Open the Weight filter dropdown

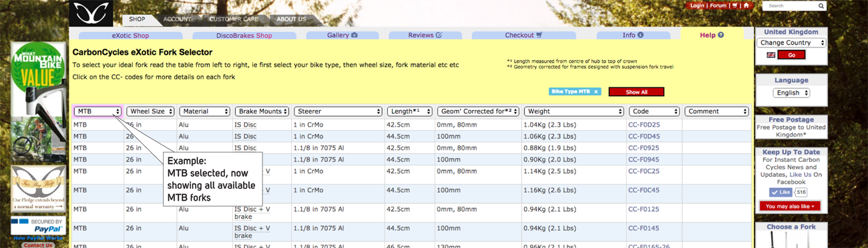tap(574, 111)
